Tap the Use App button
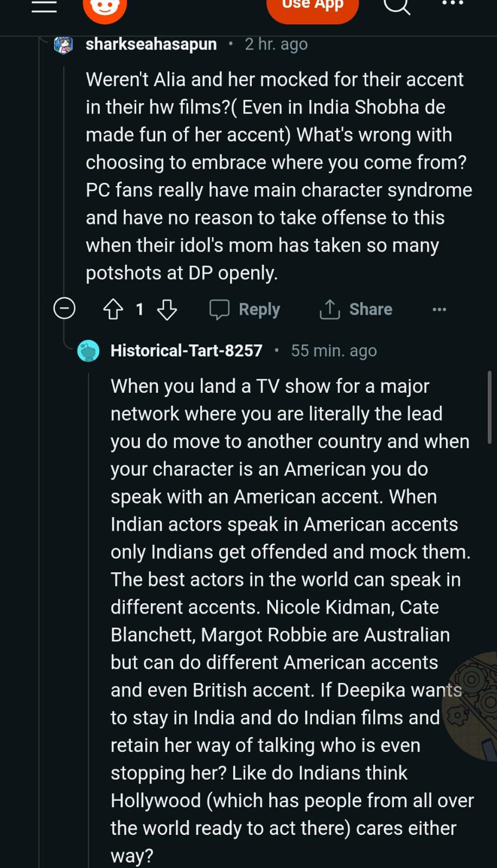Viewport: 497px width, 868px height. [313, 7]
